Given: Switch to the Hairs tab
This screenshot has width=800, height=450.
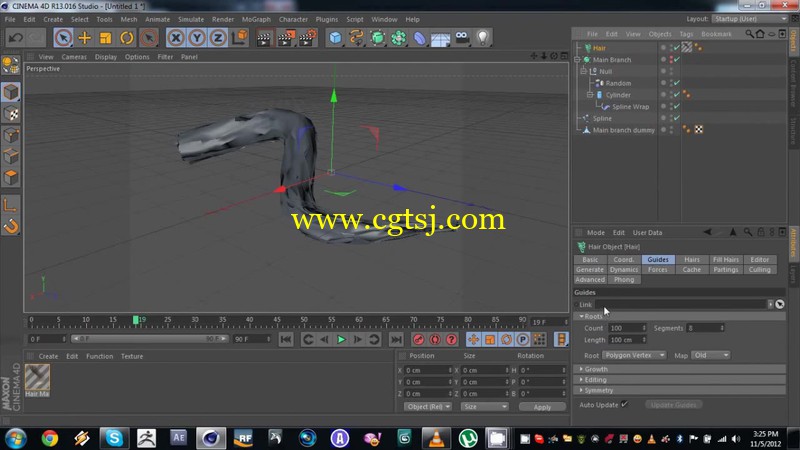Looking at the screenshot, I should [692, 260].
